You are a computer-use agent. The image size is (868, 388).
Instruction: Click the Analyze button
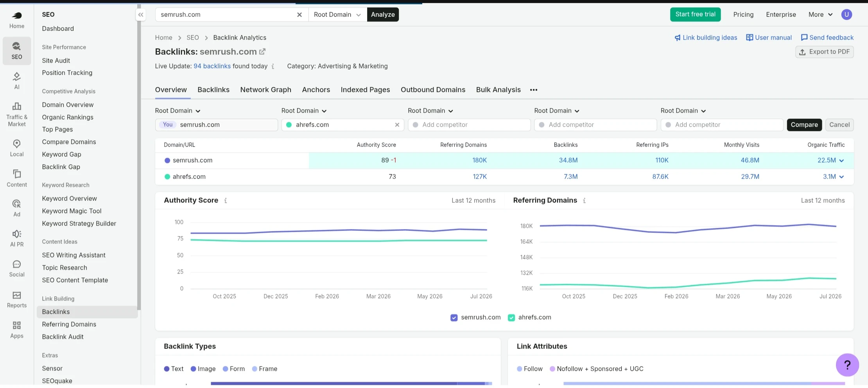(x=383, y=14)
